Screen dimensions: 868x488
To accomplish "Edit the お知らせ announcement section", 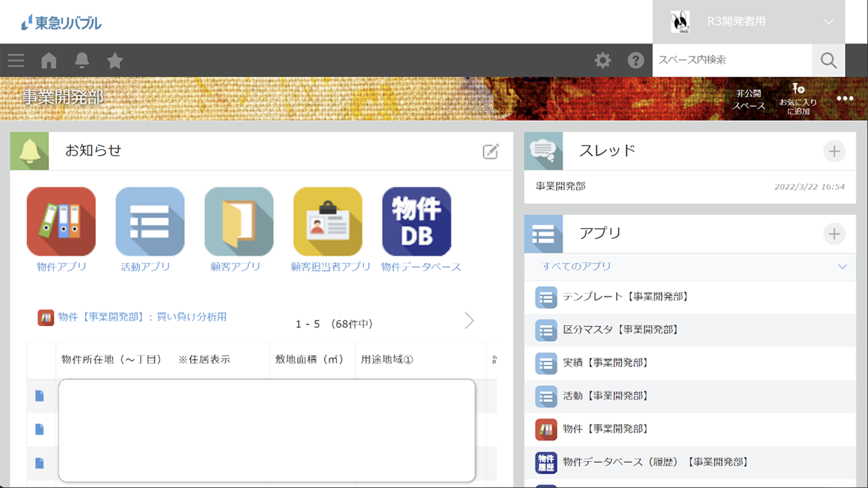I will (490, 151).
